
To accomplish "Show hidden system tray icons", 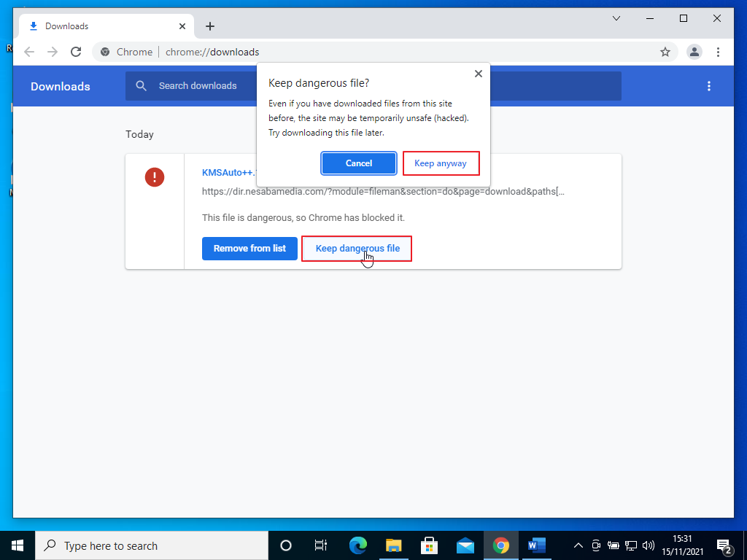I will tap(578, 545).
